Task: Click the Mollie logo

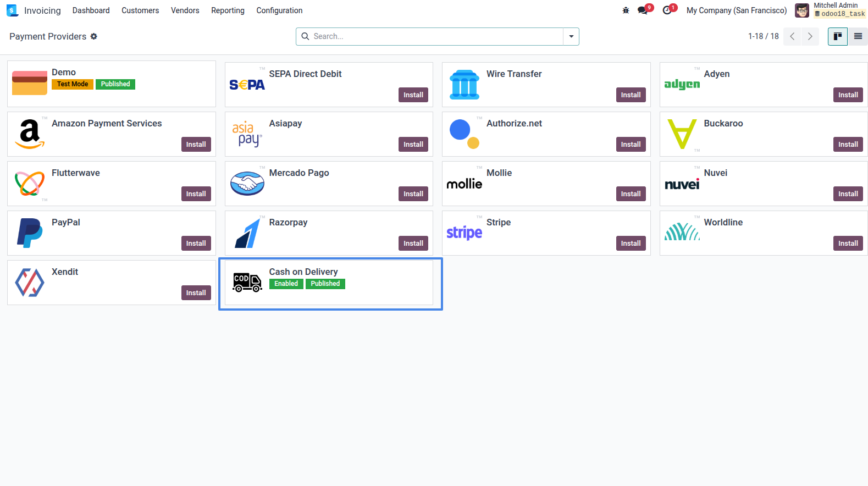Action: (465, 184)
